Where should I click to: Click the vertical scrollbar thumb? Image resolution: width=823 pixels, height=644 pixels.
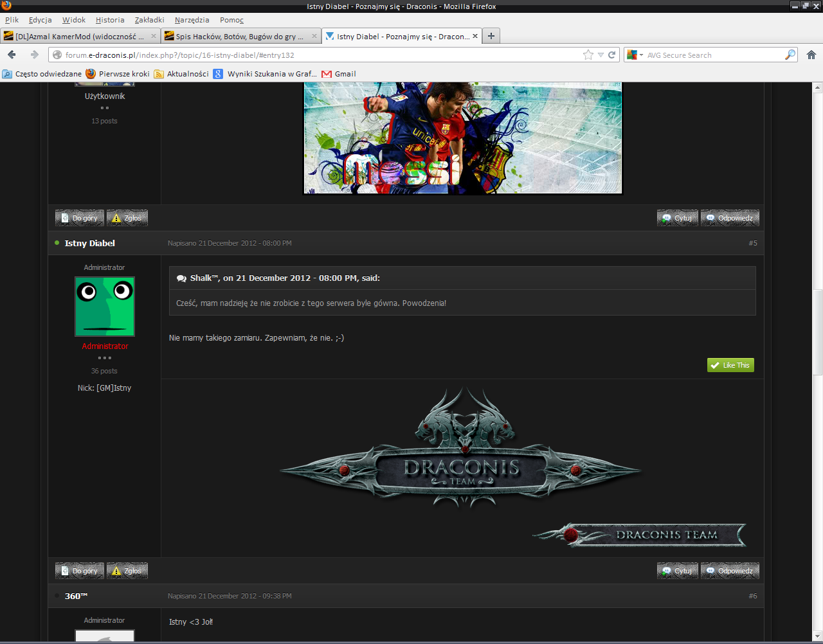[x=818, y=332]
